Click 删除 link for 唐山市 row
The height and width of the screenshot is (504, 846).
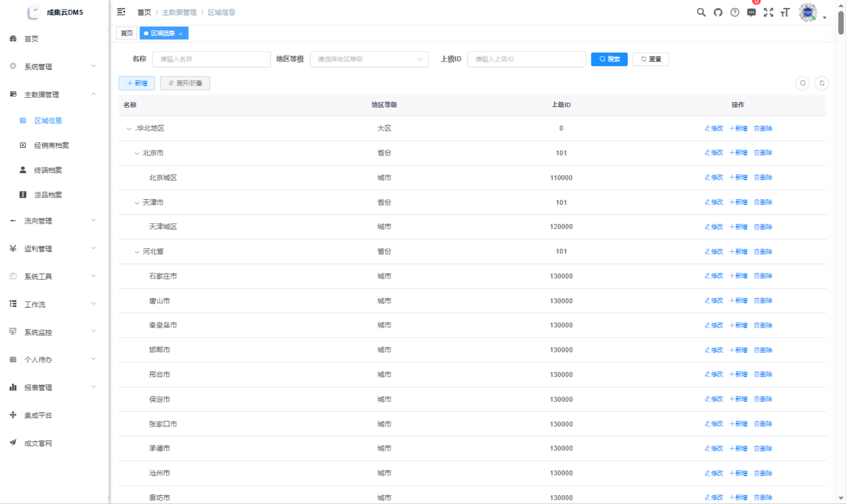763,301
